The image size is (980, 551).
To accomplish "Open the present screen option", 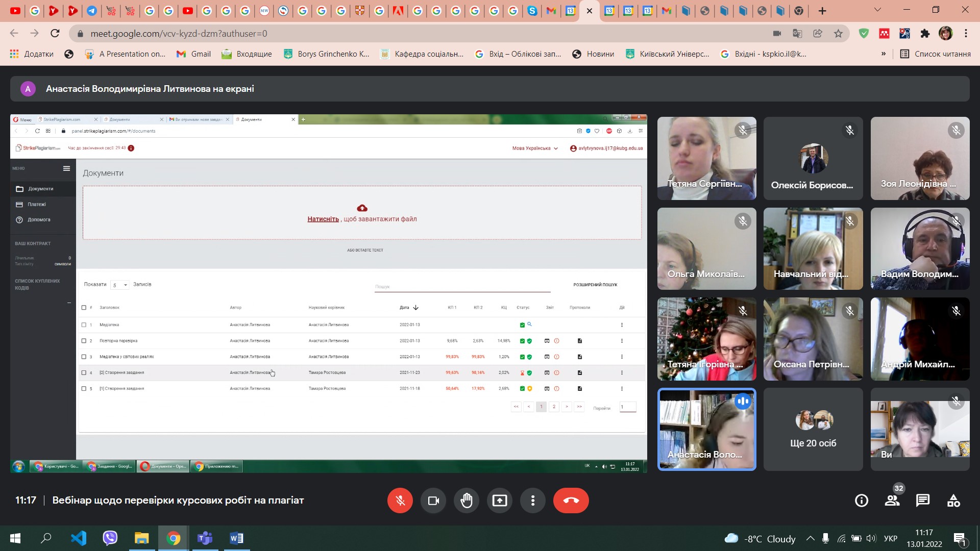I will [x=500, y=500].
